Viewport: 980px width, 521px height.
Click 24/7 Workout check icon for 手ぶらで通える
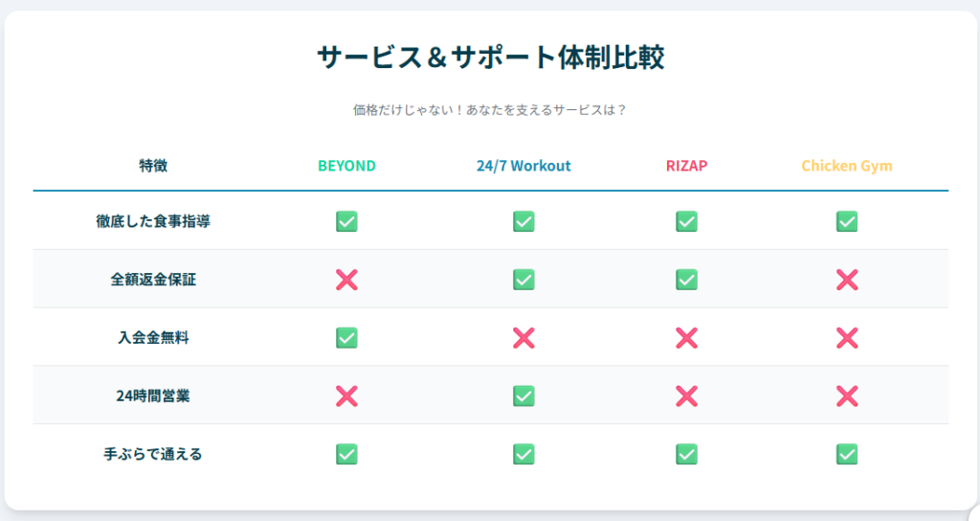pyautogui.click(x=523, y=454)
